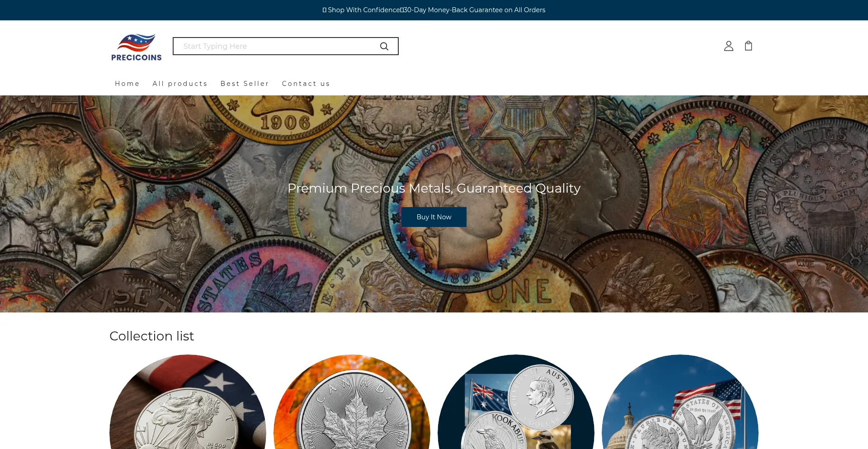
Task: Open the American Silver Eagle collection thumbnail
Action: tap(188, 402)
